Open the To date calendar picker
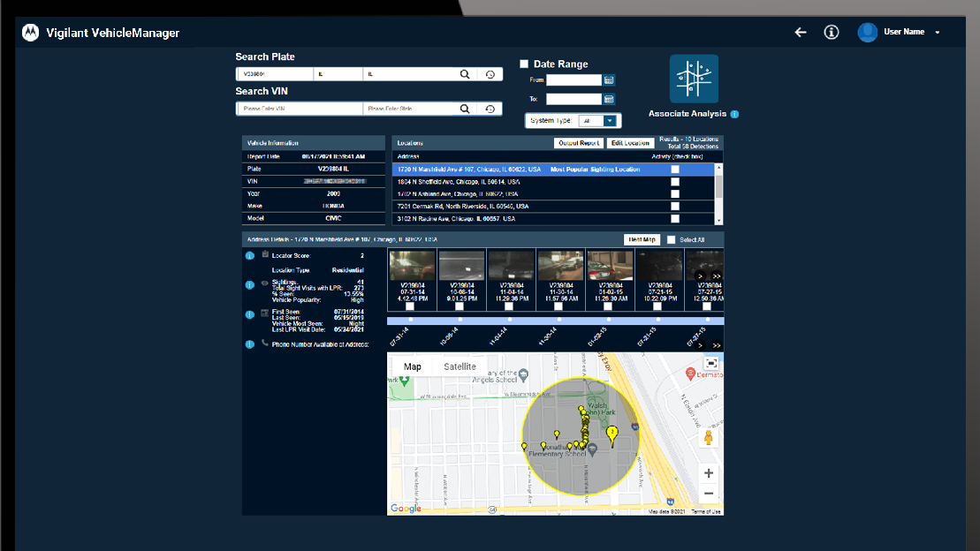The image size is (980, 551). tap(609, 99)
